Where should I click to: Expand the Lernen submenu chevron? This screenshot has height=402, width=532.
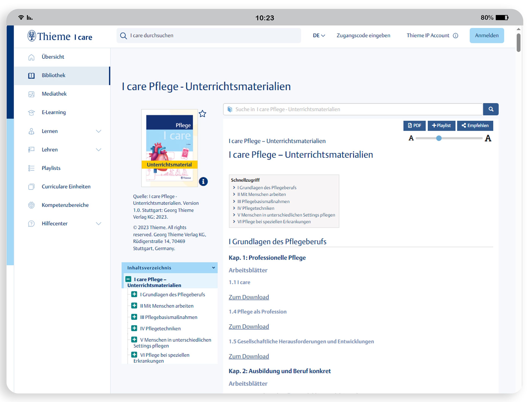tap(98, 131)
